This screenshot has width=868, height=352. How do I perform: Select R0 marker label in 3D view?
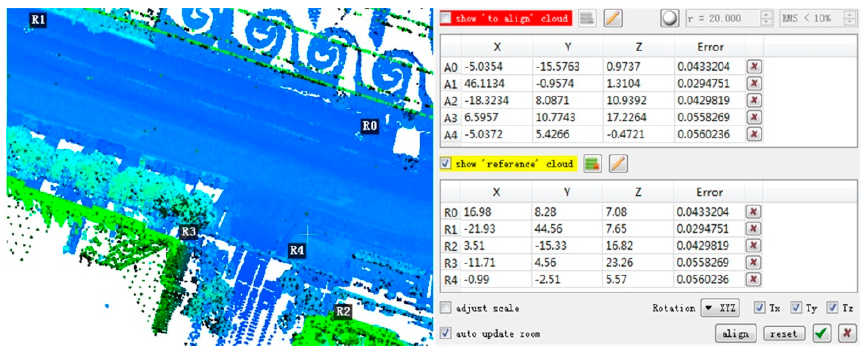coord(370,126)
